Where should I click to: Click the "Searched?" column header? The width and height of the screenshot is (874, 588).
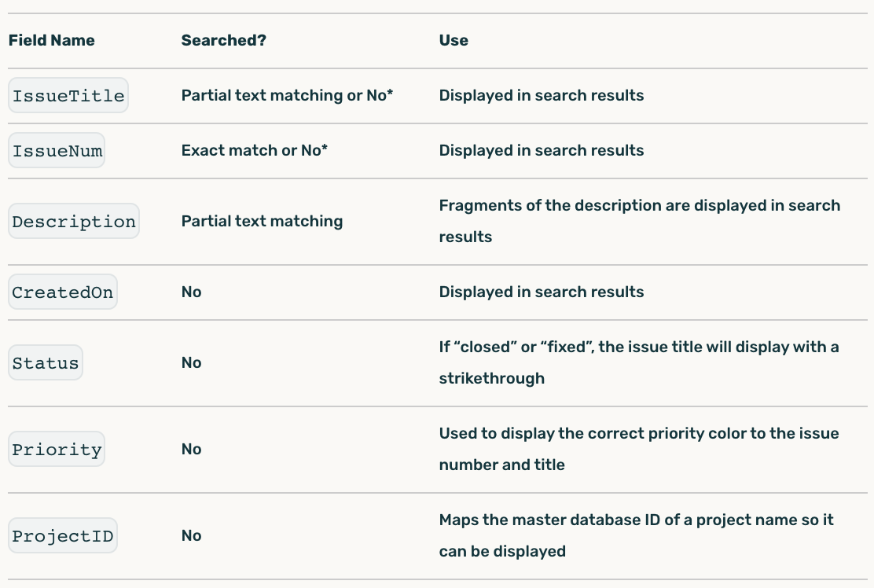point(223,41)
